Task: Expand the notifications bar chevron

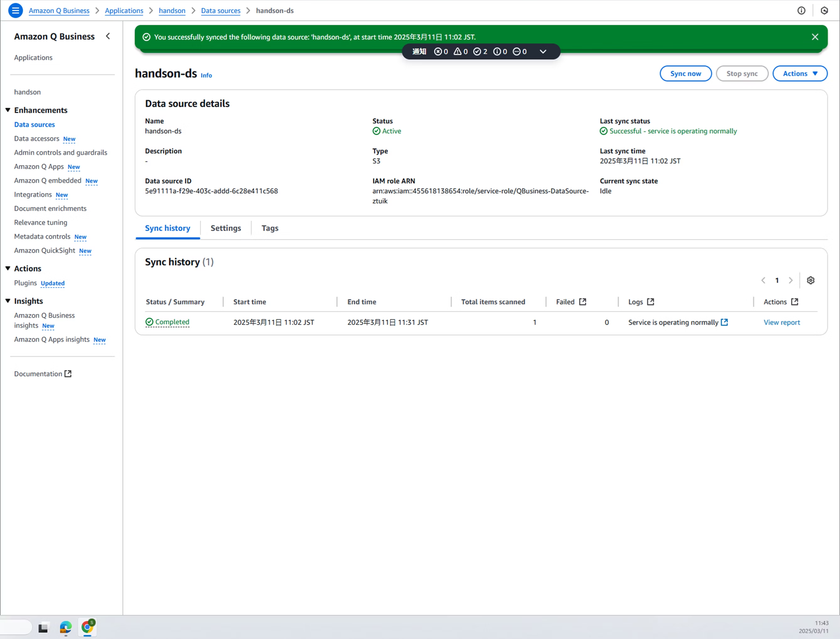Action: [x=543, y=52]
